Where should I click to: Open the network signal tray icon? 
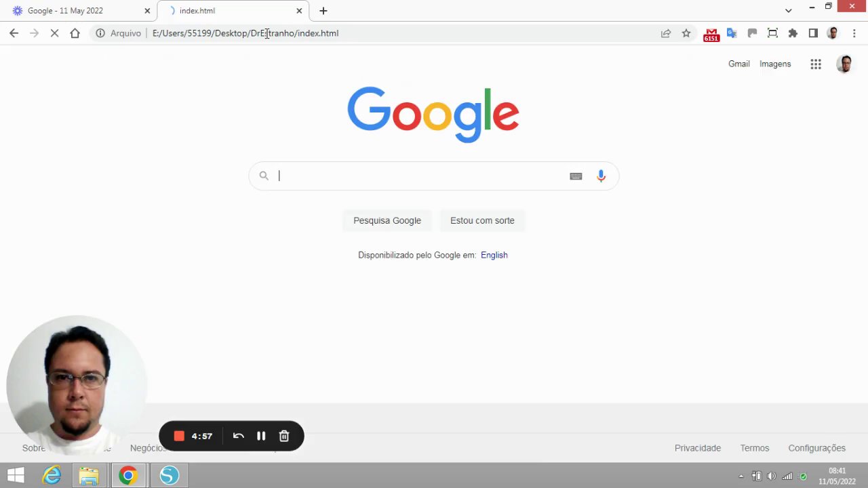pyautogui.click(x=787, y=476)
